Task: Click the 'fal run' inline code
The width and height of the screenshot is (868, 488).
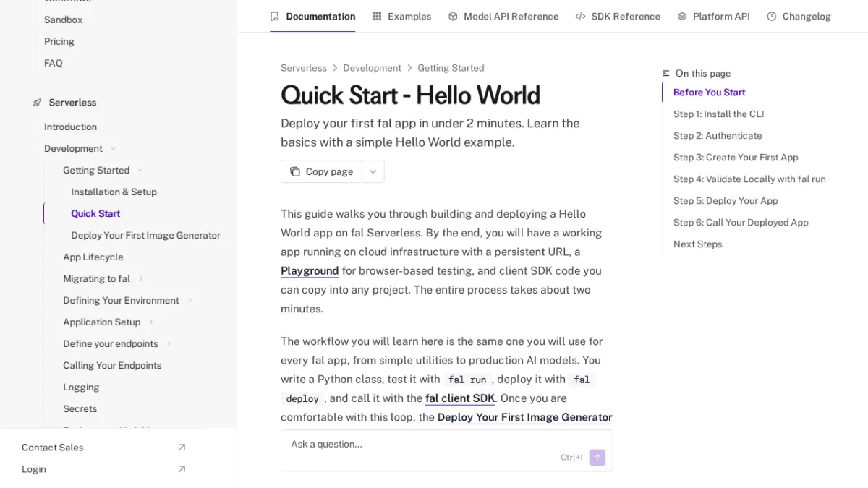Action: click(x=467, y=380)
